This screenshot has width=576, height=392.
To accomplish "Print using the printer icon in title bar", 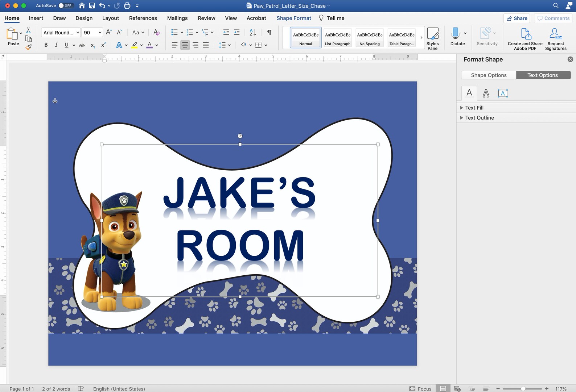I will point(127,5).
